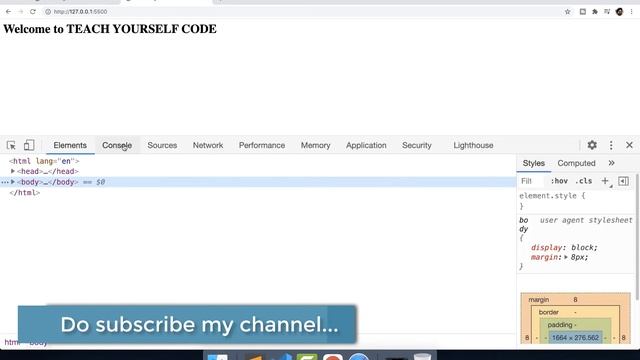Click the browser address bar URL
Viewport: 640px width, 360px height.
pos(80,12)
